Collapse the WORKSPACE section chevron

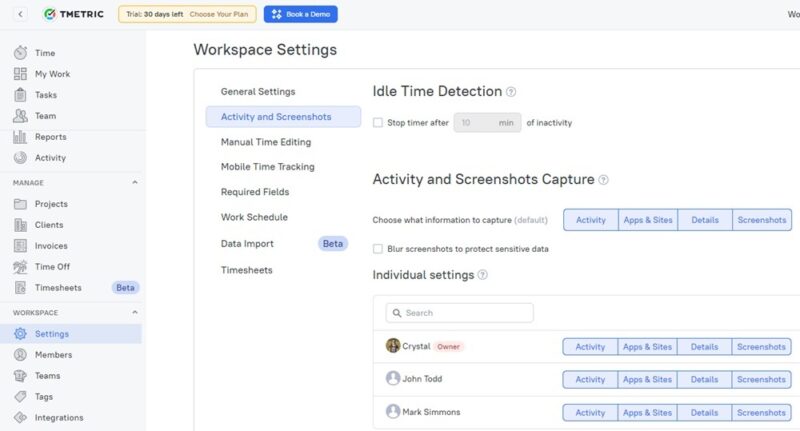135,312
